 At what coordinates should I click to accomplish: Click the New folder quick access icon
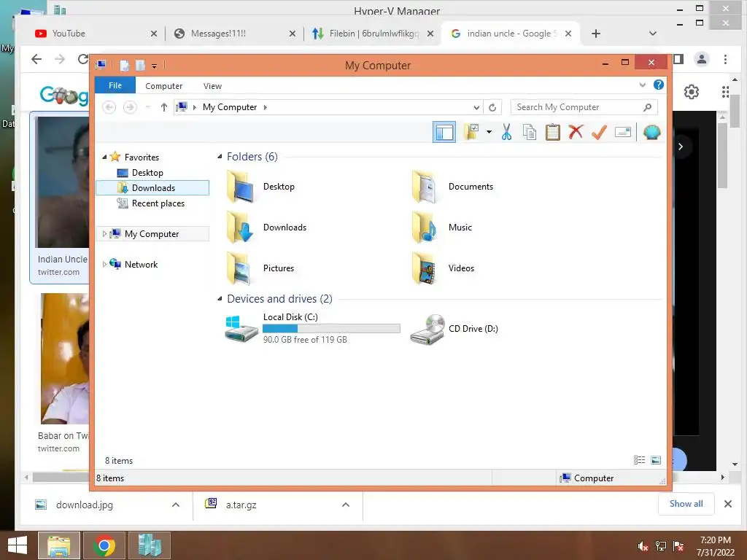(x=141, y=65)
